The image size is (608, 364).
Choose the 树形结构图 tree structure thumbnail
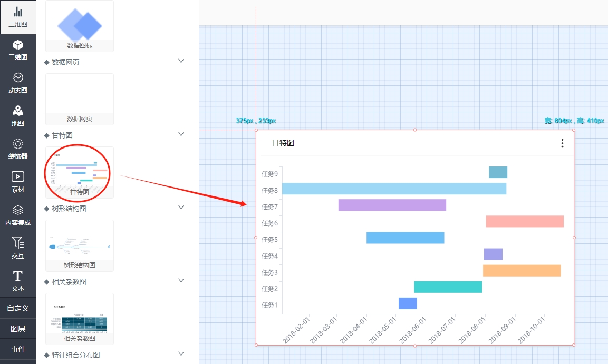click(80, 245)
